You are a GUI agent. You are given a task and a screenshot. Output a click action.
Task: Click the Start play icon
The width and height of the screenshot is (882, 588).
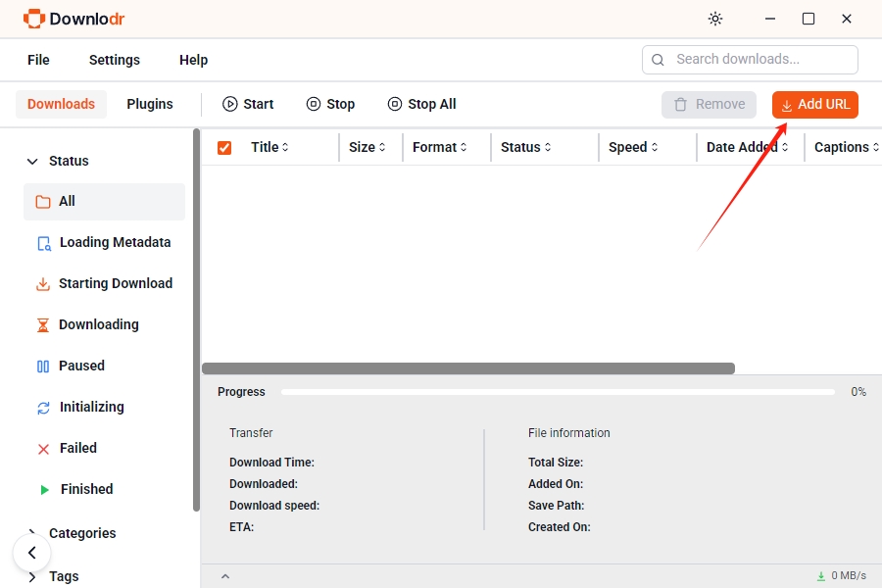tap(229, 104)
